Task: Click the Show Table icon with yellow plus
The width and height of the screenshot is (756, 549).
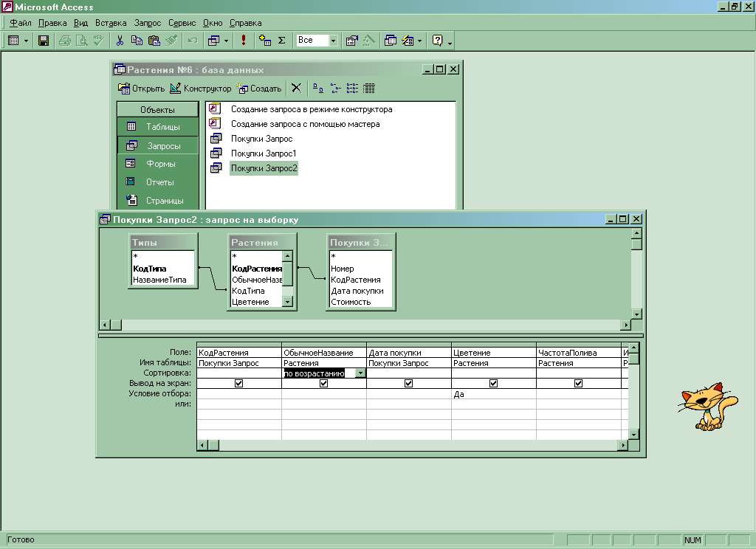Action: coord(265,41)
